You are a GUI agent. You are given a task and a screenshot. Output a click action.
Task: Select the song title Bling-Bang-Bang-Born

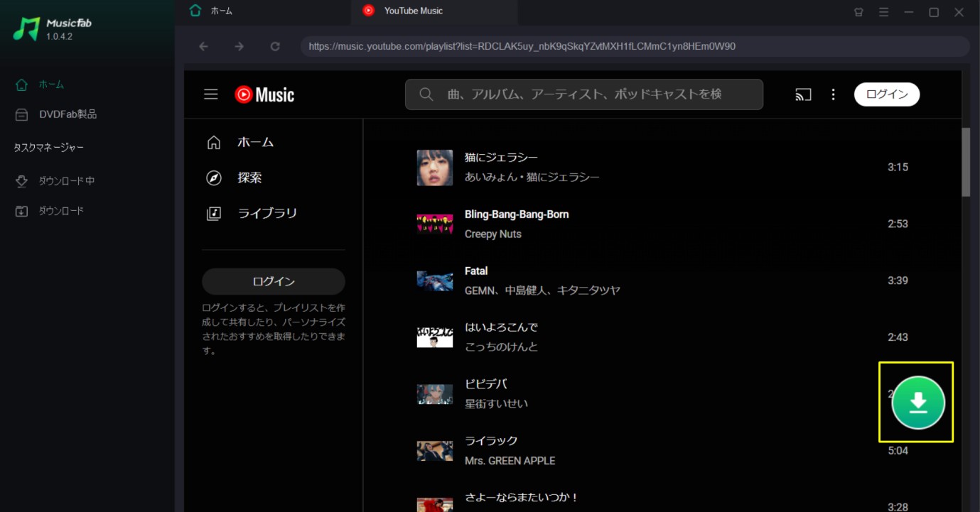517,214
